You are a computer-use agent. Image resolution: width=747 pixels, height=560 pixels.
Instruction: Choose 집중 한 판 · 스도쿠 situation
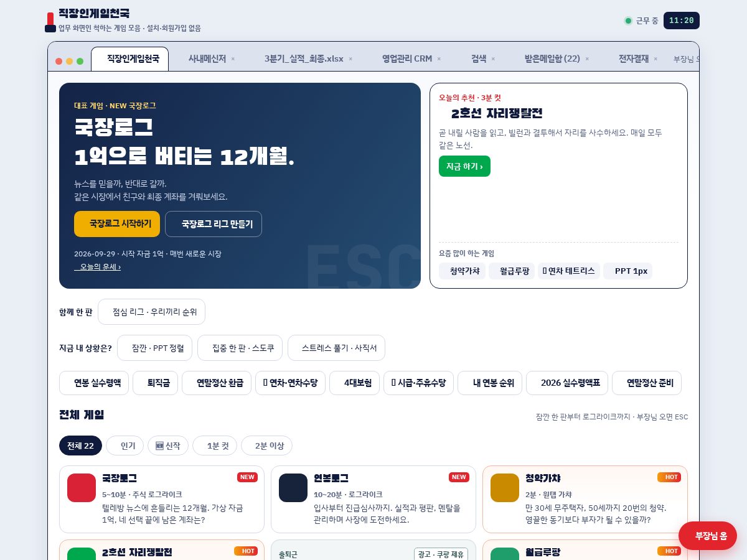pos(240,348)
